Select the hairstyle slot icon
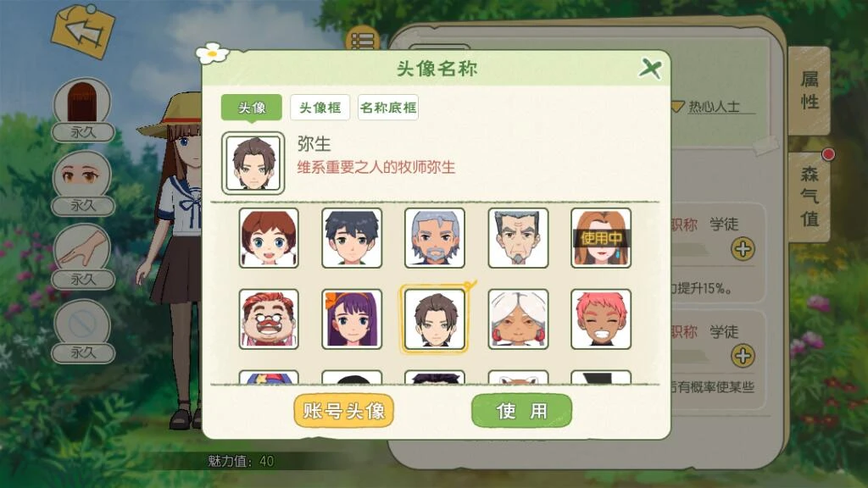 (82, 102)
